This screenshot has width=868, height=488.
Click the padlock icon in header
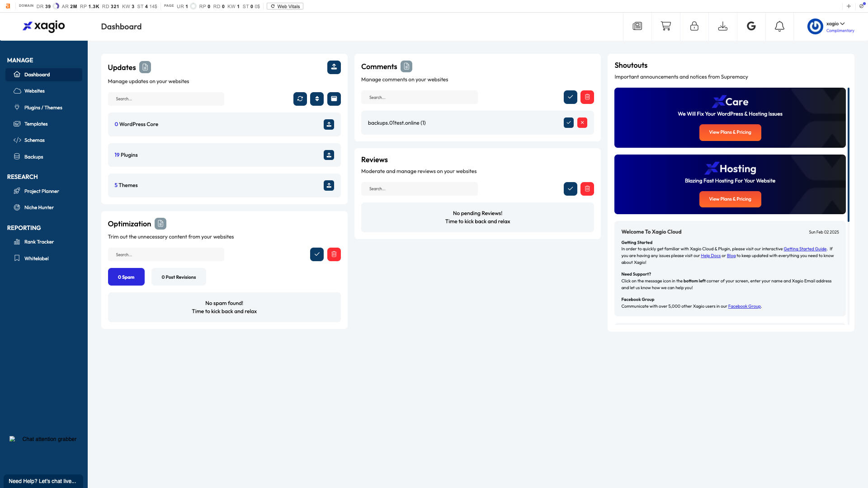pyautogui.click(x=694, y=26)
